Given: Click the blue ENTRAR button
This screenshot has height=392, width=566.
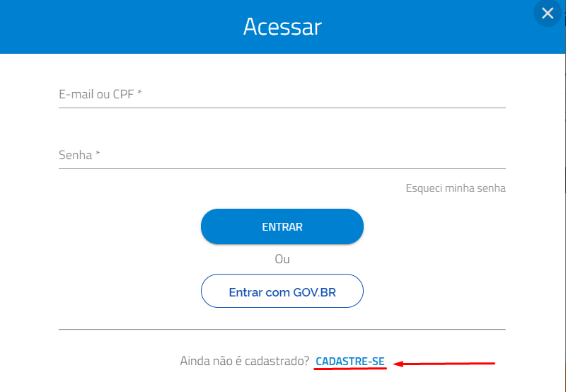Looking at the screenshot, I should click(282, 226).
